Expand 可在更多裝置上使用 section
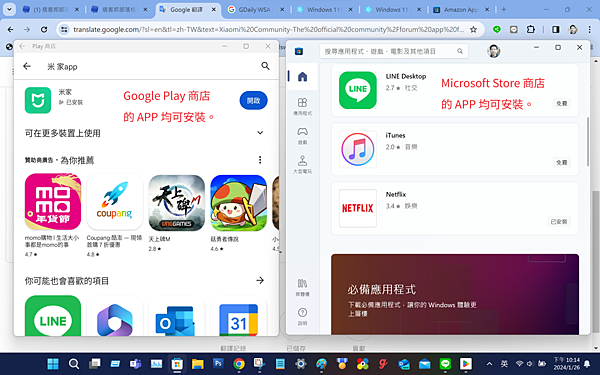The height and width of the screenshot is (375, 600). tap(260, 133)
